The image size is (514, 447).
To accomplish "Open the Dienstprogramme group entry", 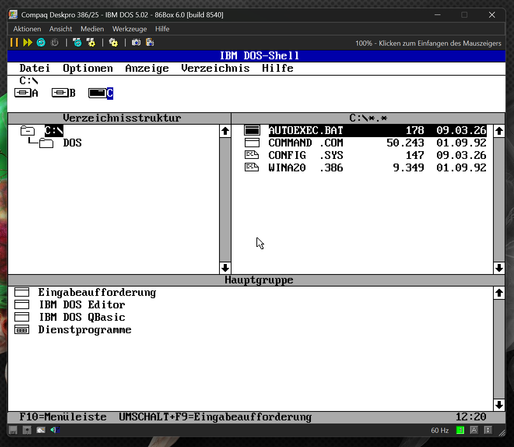I will click(x=85, y=330).
